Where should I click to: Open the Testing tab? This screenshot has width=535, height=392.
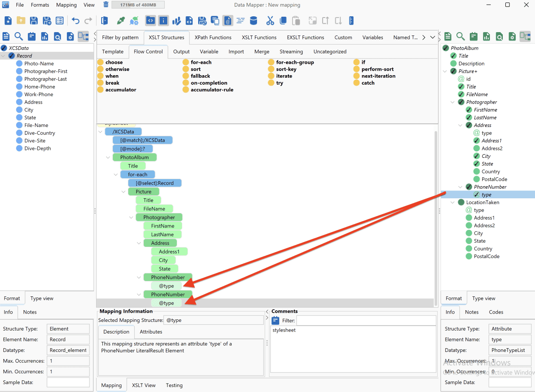pyautogui.click(x=174, y=385)
